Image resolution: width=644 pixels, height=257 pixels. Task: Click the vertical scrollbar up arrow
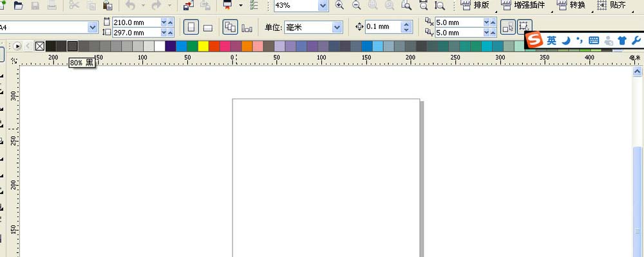pyautogui.click(x=637, y=71)
